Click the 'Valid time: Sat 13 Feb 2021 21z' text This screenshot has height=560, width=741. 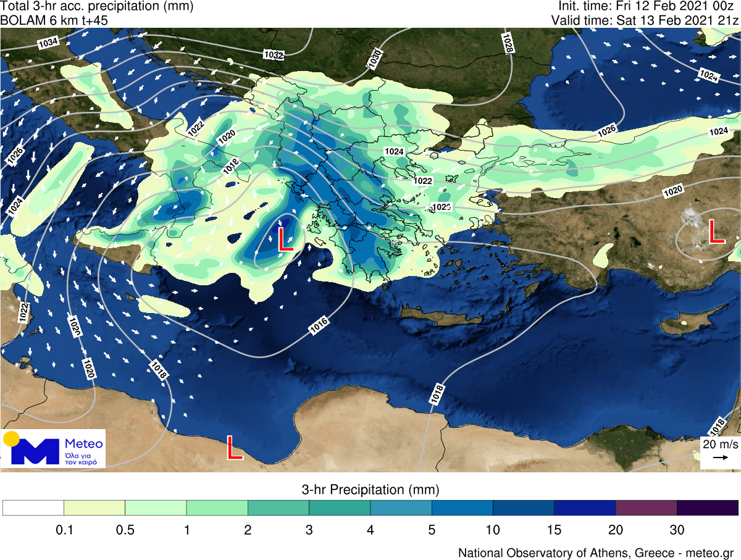645,20
